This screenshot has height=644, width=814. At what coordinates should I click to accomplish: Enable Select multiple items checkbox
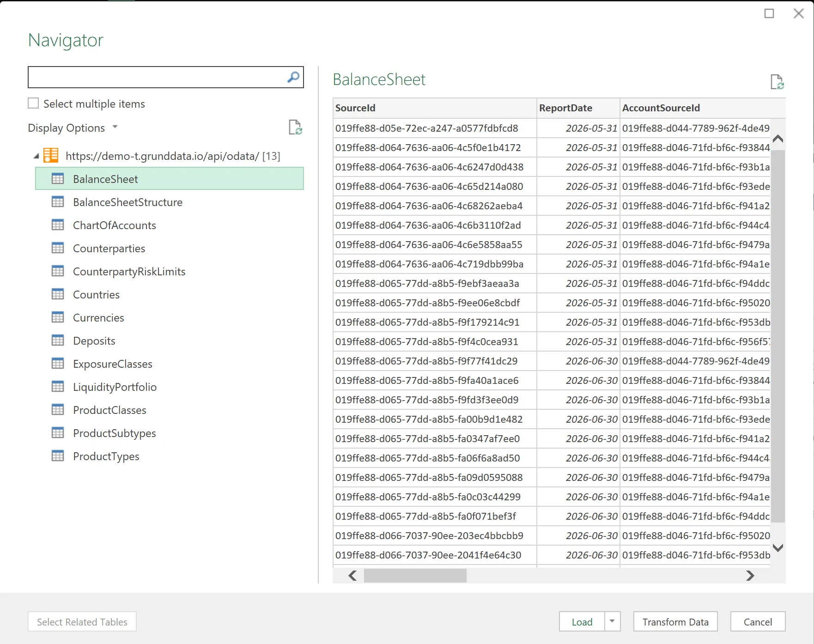tap(33, 103)
